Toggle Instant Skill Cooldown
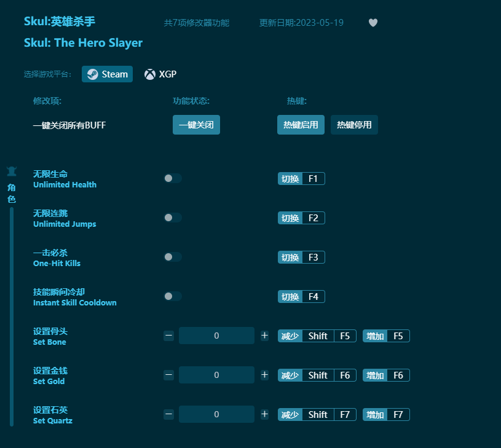The image size is (501, 448). (172, 296)
